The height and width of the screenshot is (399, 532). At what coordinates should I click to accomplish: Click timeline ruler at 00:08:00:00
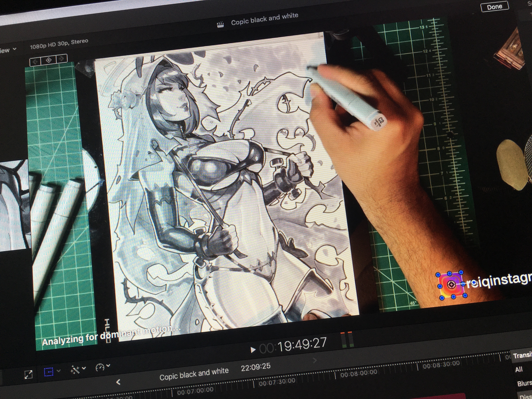359,374
